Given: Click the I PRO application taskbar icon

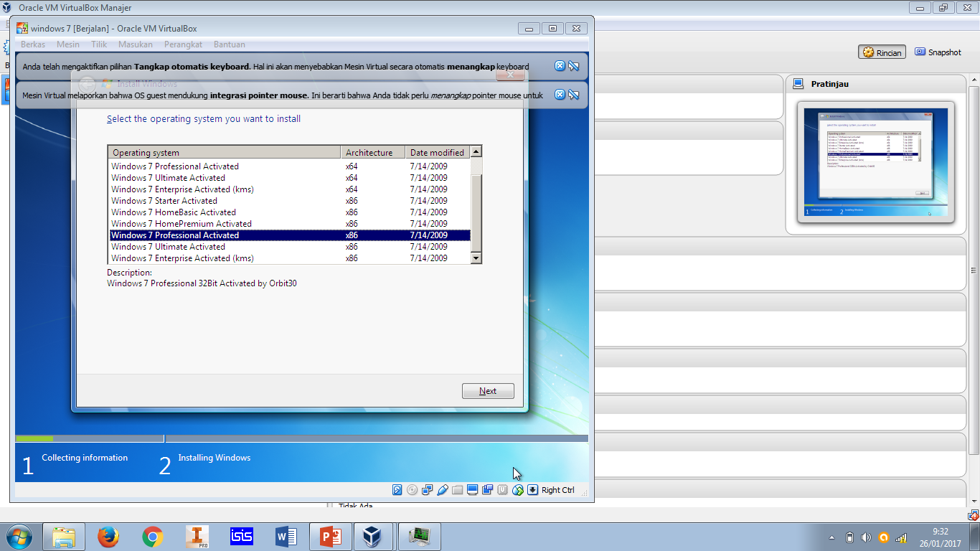Looking at the screenshot, I should (x=197, y=537).
